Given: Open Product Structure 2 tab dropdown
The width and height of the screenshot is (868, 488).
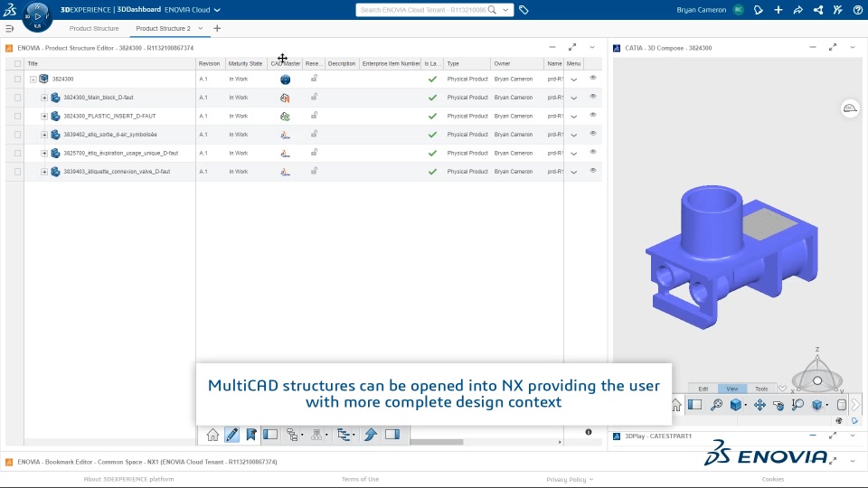Looking at the screenshot, I should pyautogui.click(x=201, y=28).
